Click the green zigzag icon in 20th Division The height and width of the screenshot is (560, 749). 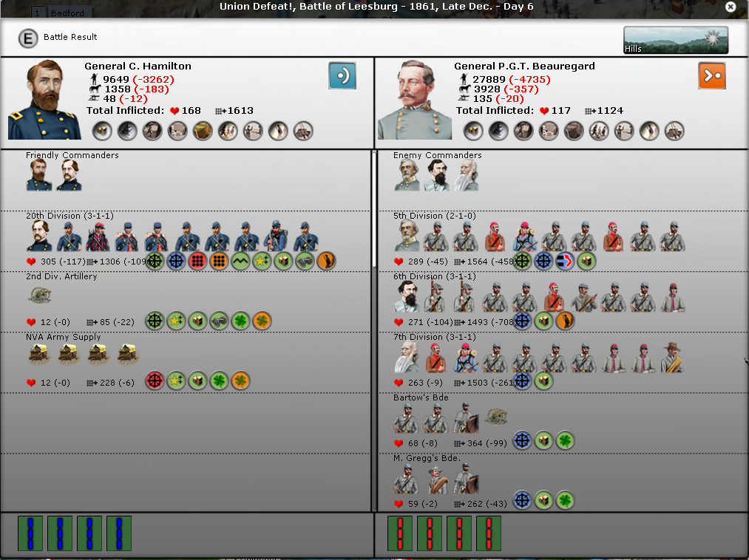click(x=240, y=261)
